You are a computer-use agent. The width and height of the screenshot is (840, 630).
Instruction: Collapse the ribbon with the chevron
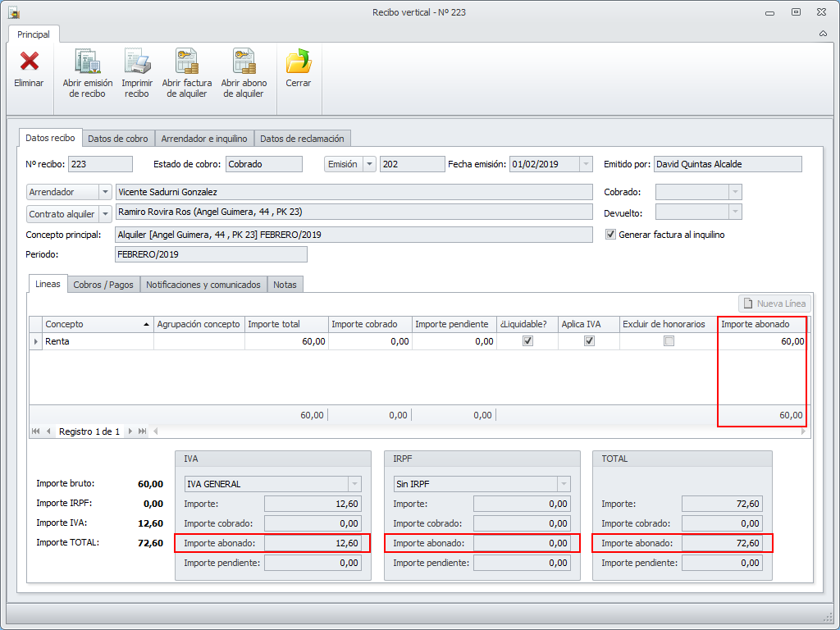pos(823,34)
